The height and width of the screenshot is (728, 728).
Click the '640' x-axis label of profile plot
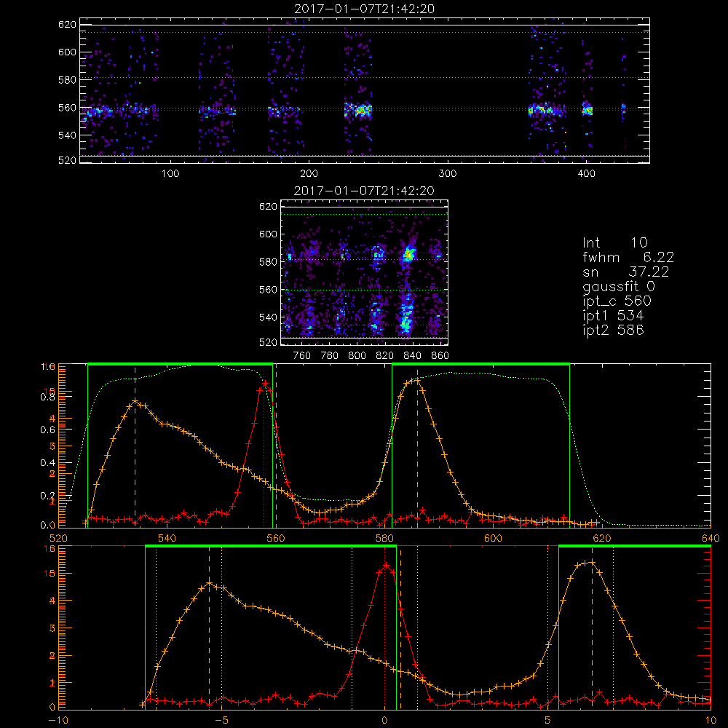[711, 538]
